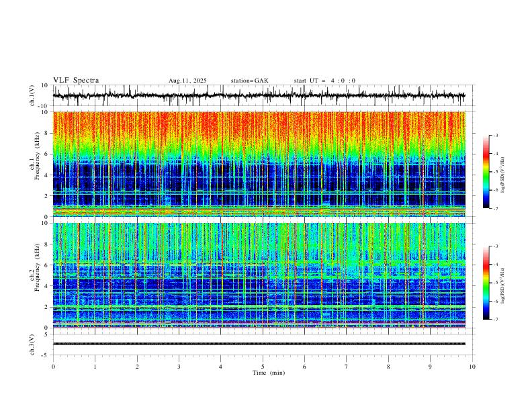The height and width of the screenshot is (411, 532).
Task: Click the ch.1 colorbar's "log(PSD)(V²/Hz)" label
Action: 503,175
